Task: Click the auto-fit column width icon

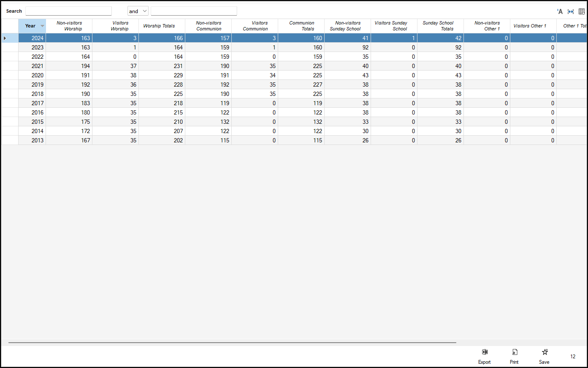Action: (x=570, y=11)
